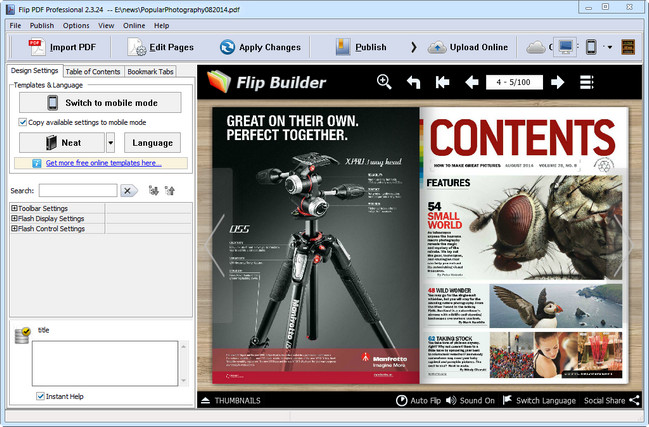Expand Flash Display Settings node

pyautogui.click(x=14, y=218)
